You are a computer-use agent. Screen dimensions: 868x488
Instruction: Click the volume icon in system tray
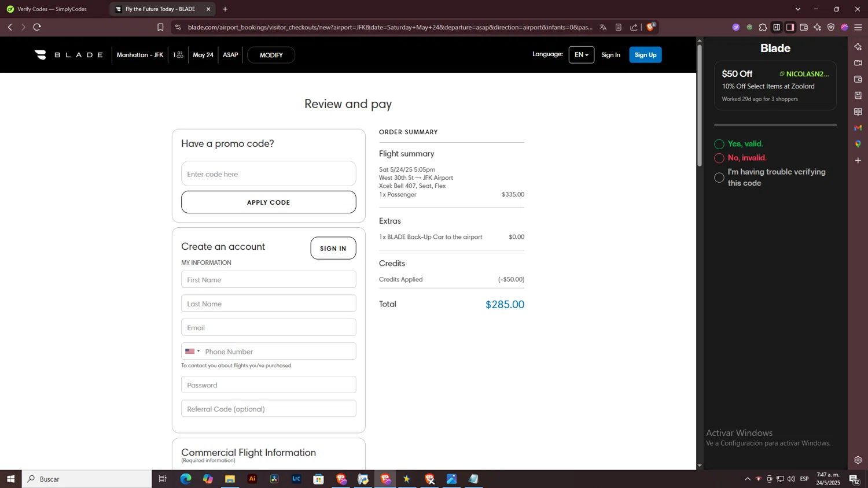[791, 479]
